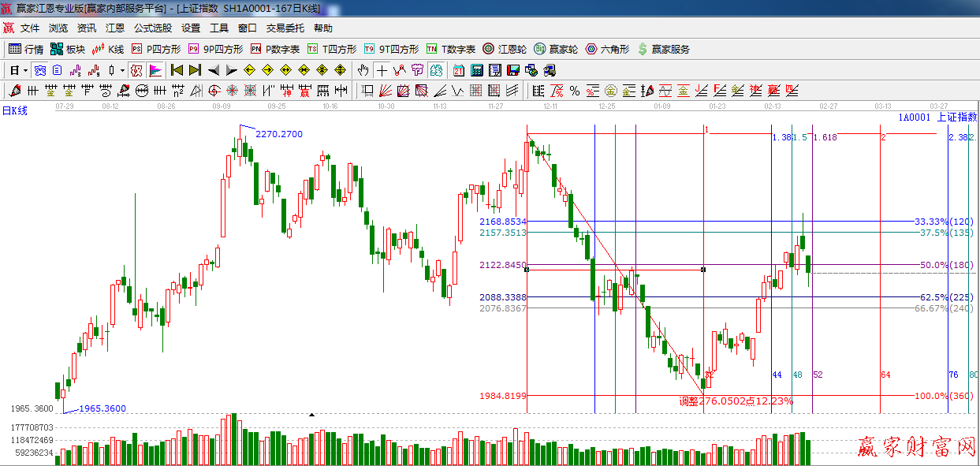980x466 pixels.
Task: Click the 50.0%(180) retracement level line label
Action: [x=945, y=265]
